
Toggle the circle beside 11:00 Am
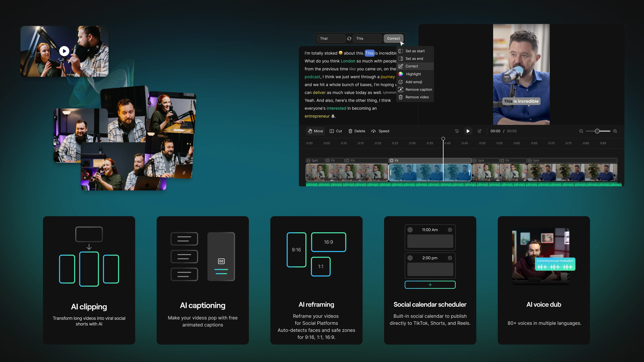(410, 230)
